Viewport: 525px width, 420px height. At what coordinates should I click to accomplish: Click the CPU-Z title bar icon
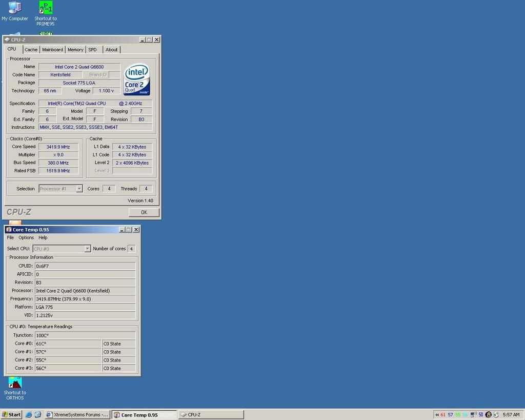point(7,40)
